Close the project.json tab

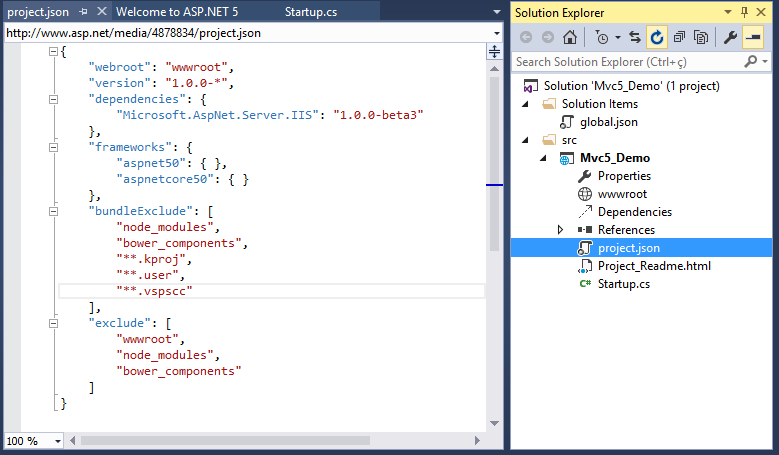coord(101,11)
